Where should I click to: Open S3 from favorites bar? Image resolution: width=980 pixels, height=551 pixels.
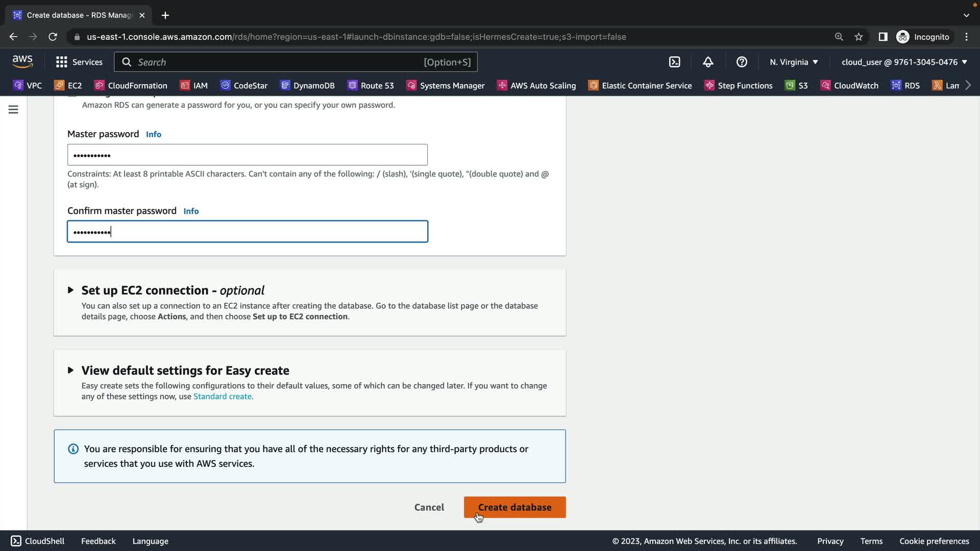(x=796, y=85)
